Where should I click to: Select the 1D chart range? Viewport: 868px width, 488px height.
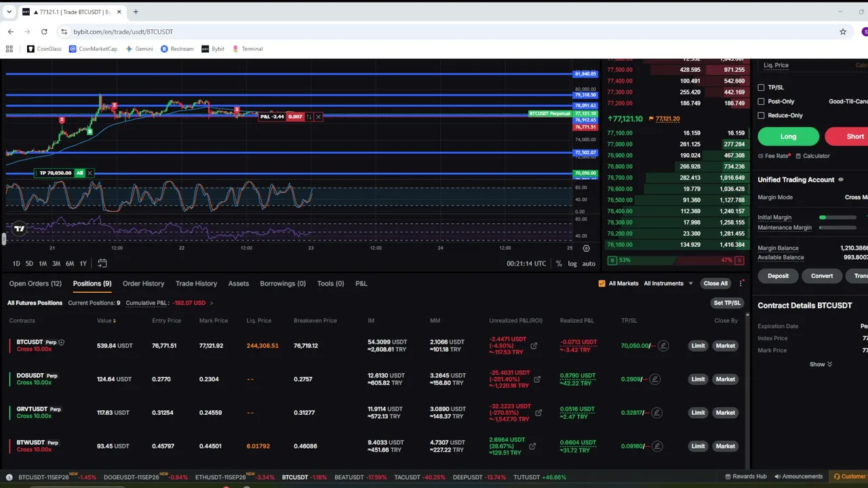click(16, 264)
